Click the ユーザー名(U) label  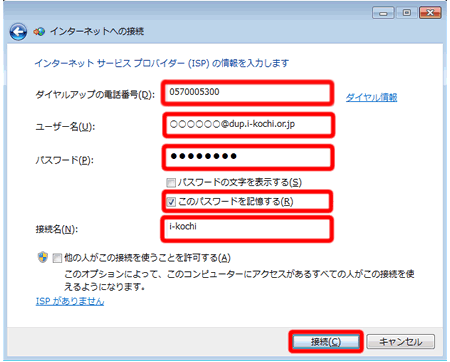pyautogui.click(x=65, y=127)
